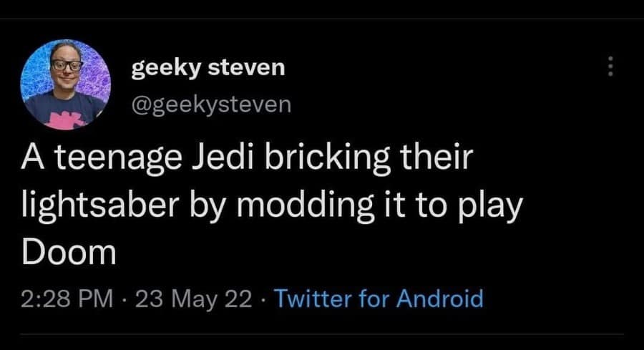Click the word "Doom" in the tweet
The height and width of the screenshot is (350, 644).
point(69,252)
